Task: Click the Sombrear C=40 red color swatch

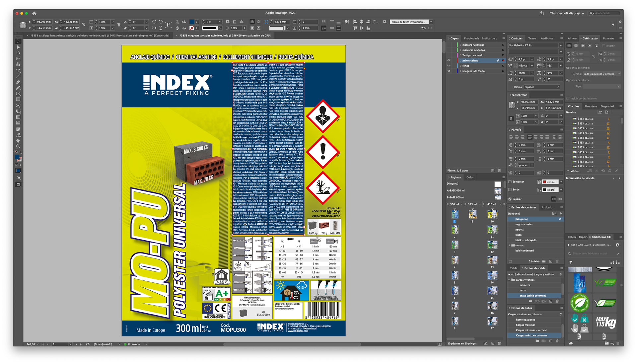Action: click(544, 182)
